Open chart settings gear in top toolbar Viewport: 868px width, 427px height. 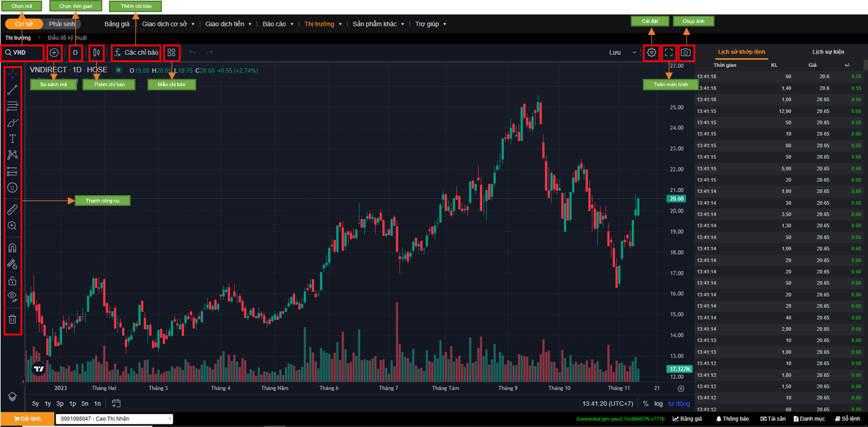pos(651,52)
